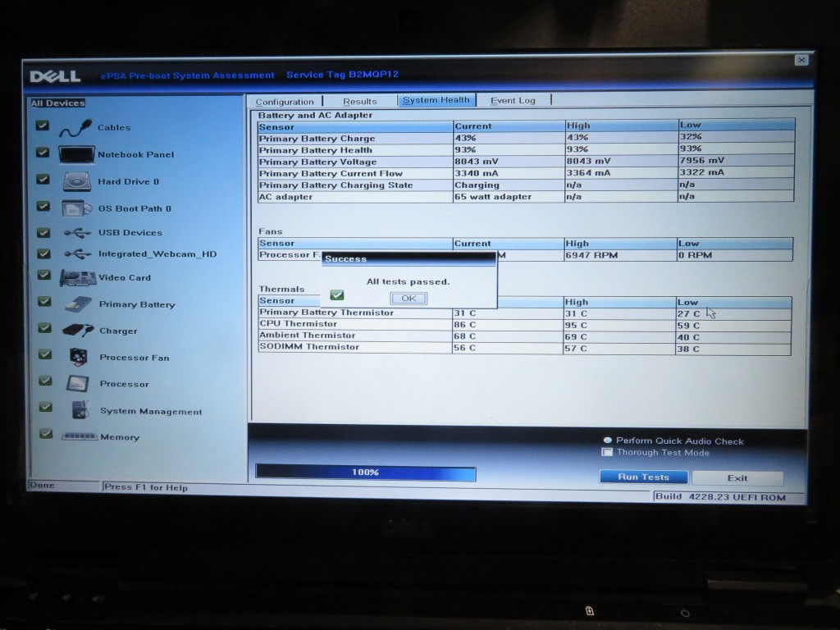Click the Exit button

pyautogui.click(x=737, y=478)
